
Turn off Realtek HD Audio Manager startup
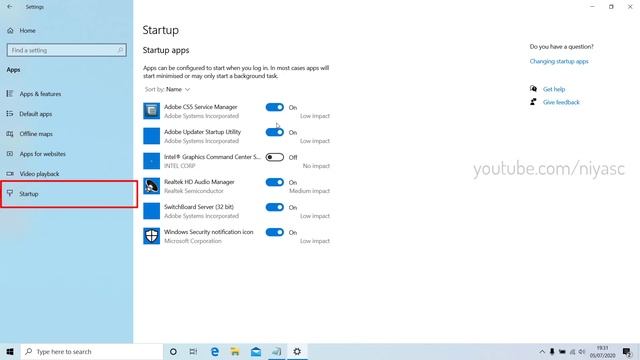click(x=274, y=182)
